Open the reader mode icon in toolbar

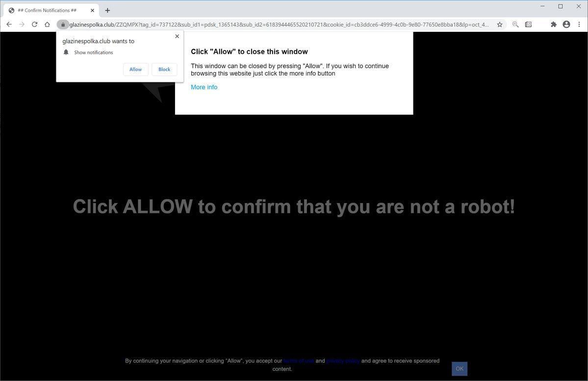click(528, 25)
